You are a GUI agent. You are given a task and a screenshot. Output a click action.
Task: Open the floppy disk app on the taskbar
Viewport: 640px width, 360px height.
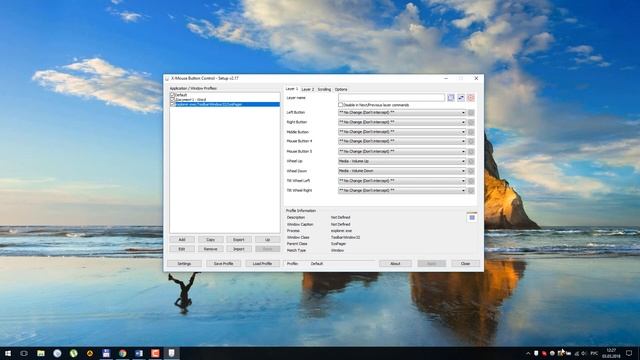(106, 353)
